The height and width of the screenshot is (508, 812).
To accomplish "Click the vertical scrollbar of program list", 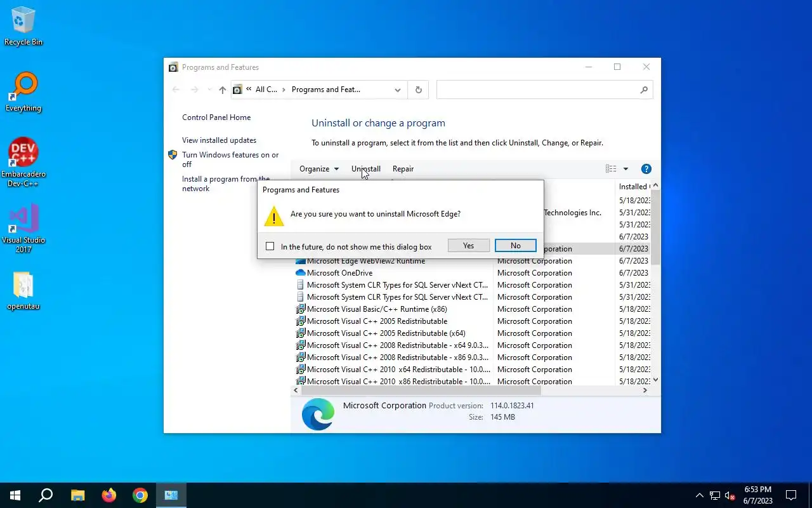I will click(655, 227).
